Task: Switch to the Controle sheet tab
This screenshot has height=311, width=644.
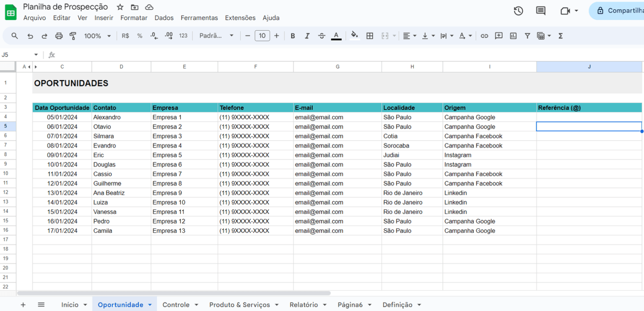Action: pyautogui.click(x=176, y=305)
